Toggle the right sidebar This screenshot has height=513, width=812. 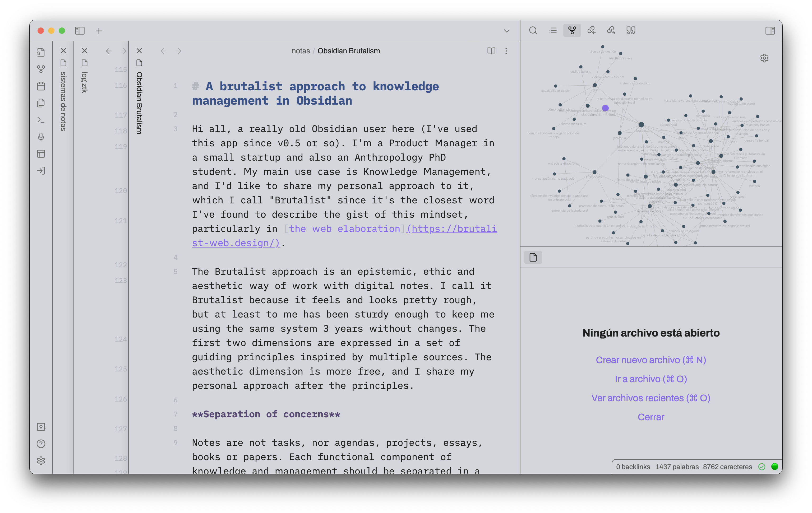click(x=770, y=31)
